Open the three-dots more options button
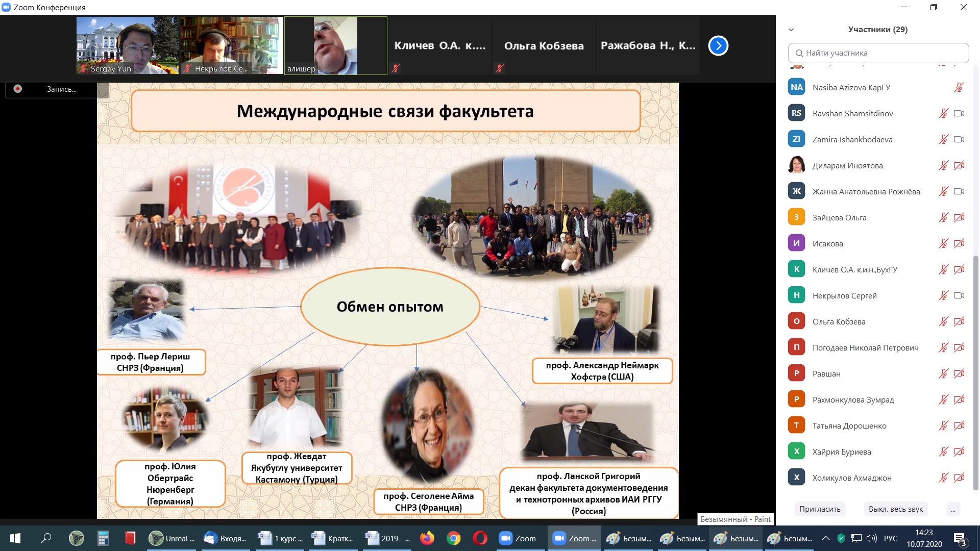 click(x=953, y=509)
